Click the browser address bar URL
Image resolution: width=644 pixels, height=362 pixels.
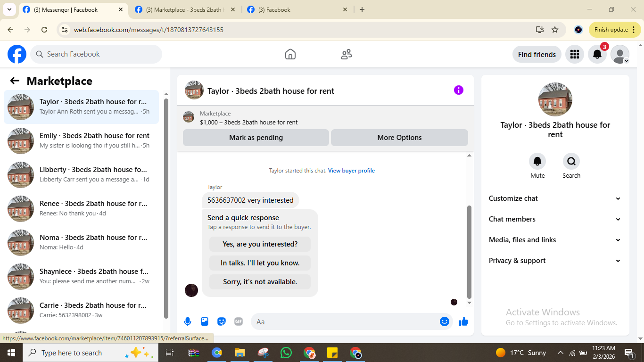click(x=149, y=30)
